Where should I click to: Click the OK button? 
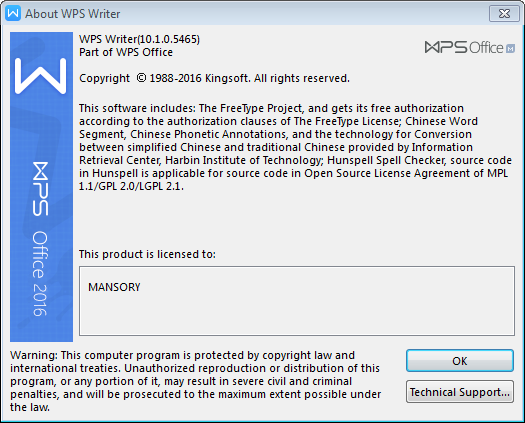[460, 361]
